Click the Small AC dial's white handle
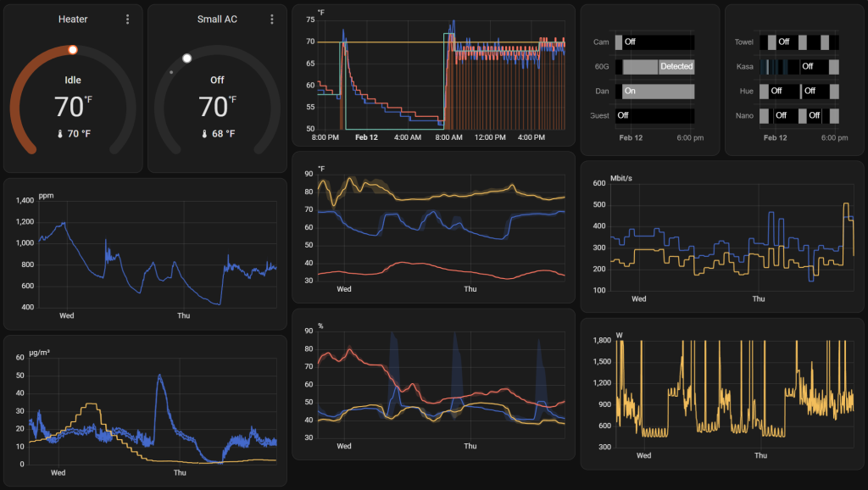 [187, 58]
